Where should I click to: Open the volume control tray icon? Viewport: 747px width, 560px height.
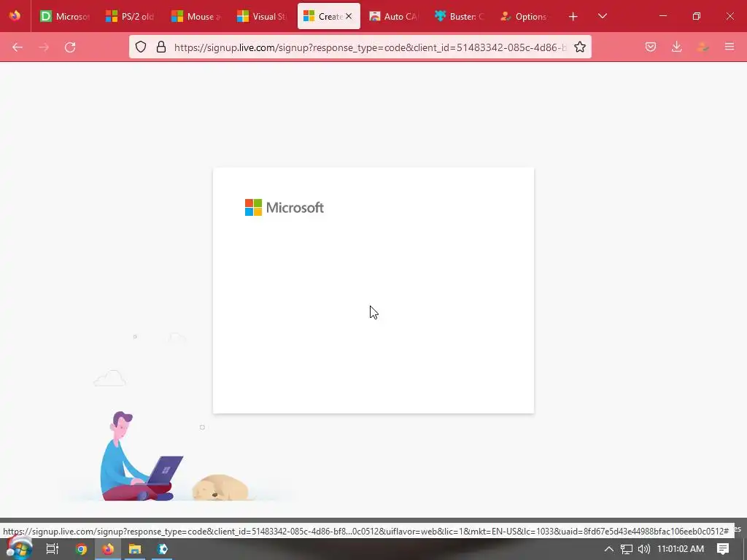point(643,549)
